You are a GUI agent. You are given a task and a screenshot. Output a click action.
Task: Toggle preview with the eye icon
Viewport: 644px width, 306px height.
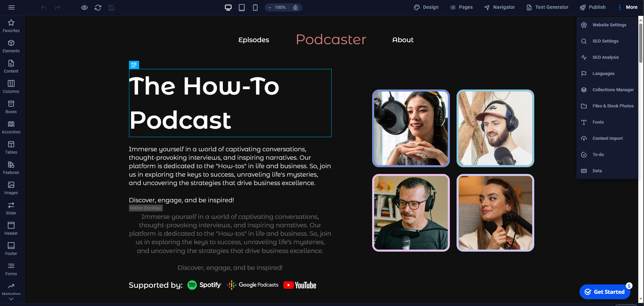pyautogui.click(x=84, y=7)
